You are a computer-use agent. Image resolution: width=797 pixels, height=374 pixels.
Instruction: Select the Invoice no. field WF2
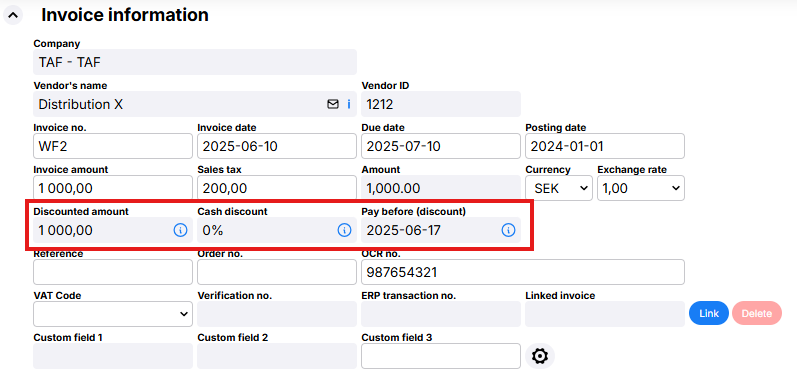[113, 146]
